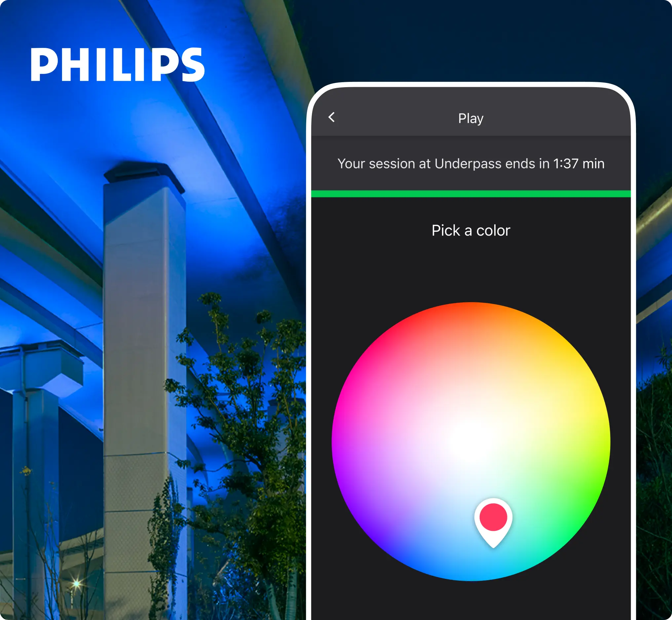The image size is (672, 620).
Task: Tap the color picker pin icon
Action: click(x=498, y=529)
